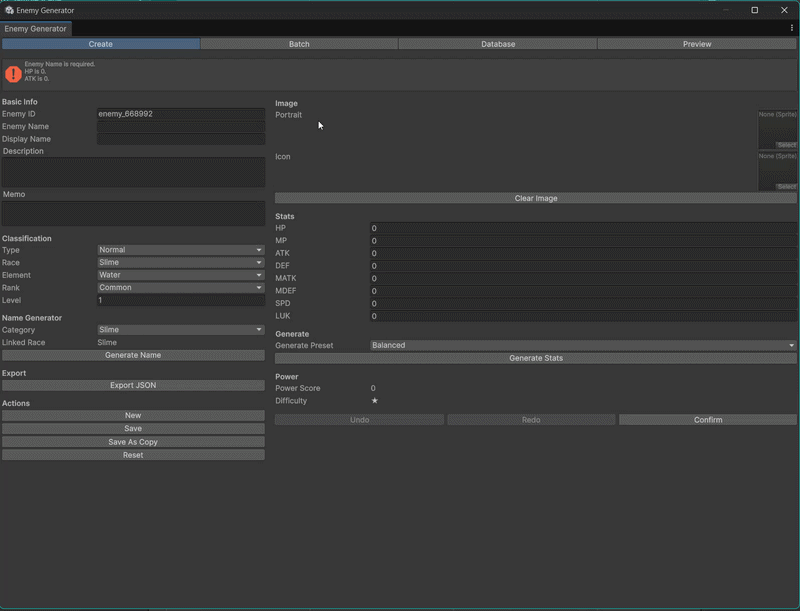The width and height of the screenshot is (800, 611).
Task: Open the Type dropdown showing Normal
Action: 181,250
